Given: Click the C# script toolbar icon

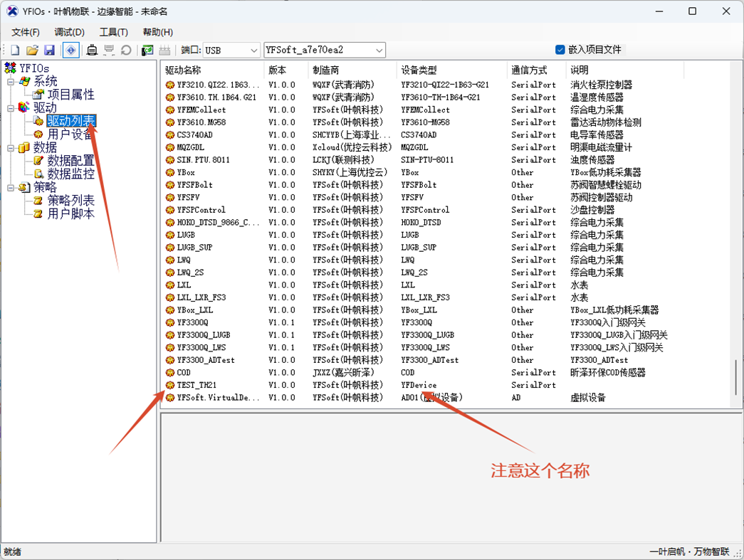Looking at the screenshot, I should [147, 50].
